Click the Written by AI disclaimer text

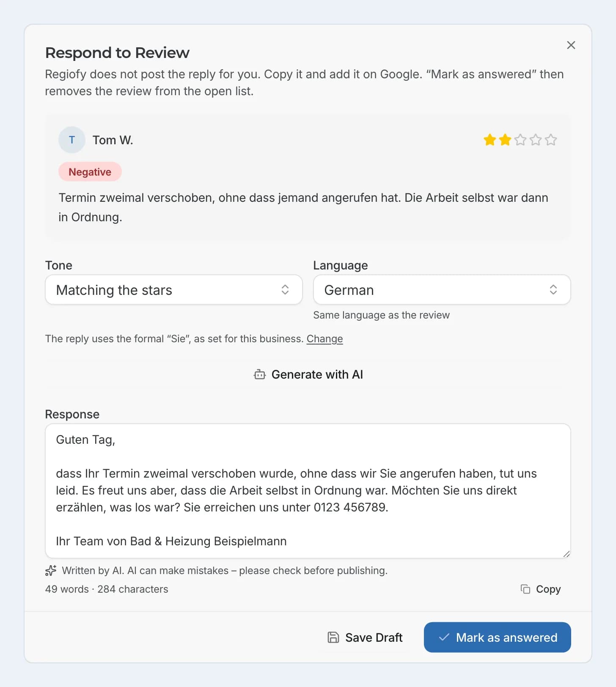[225, 571]
